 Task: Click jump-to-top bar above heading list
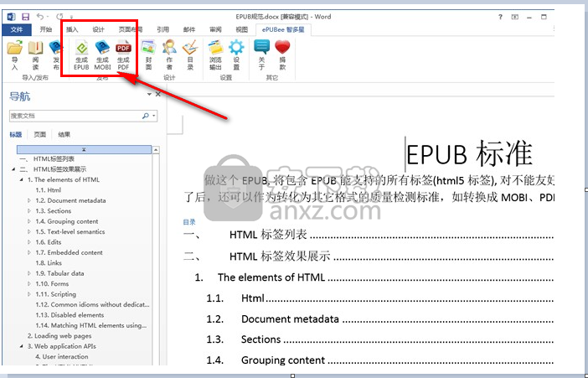84,150
